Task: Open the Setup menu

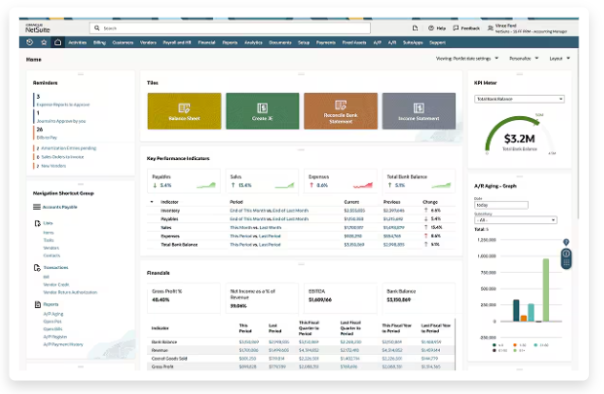Action: pos(304,42)
